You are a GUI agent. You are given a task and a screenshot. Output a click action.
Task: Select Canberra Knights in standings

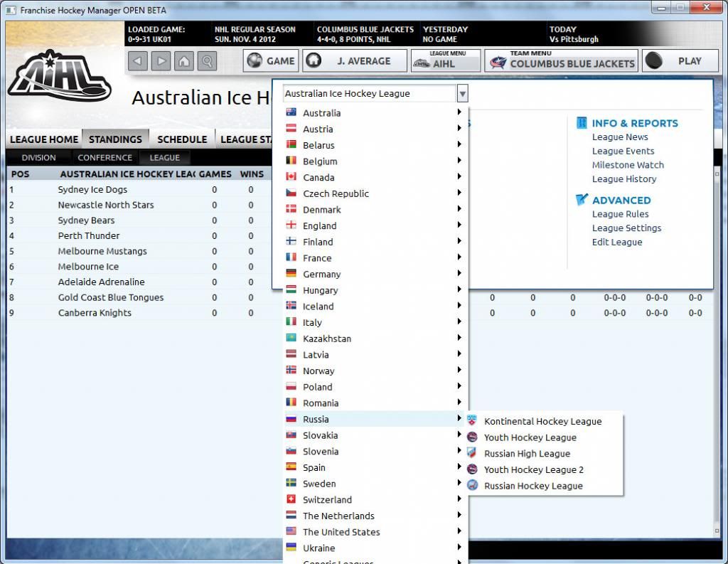click(x=95, y=312)
